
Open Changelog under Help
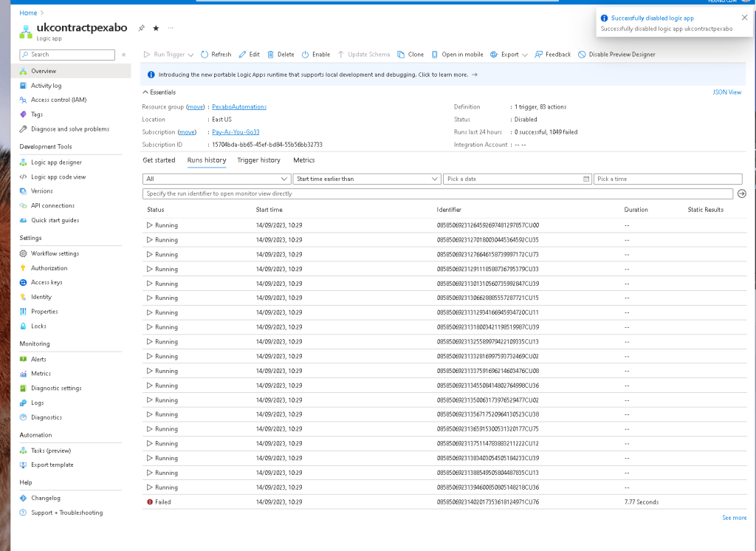click(x=46, y=498)
